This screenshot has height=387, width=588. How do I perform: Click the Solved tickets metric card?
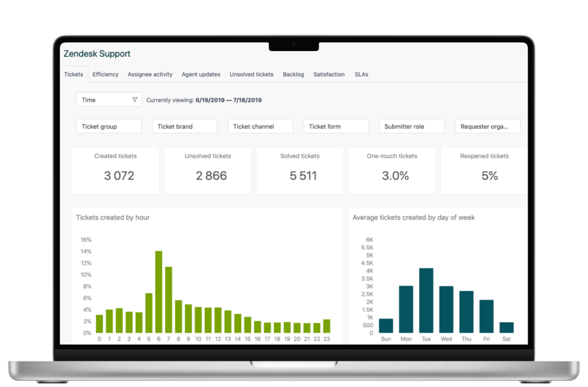point(299,170)
